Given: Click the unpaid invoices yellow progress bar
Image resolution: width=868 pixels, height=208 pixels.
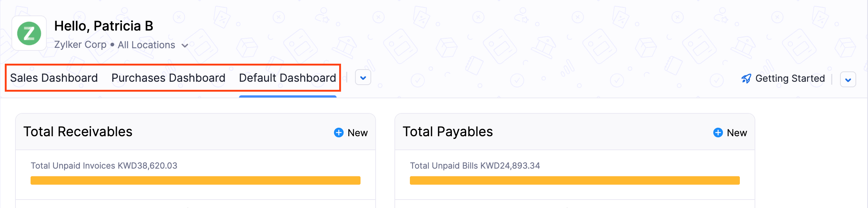Looking at the screenshot, I should tap(195, 180).
